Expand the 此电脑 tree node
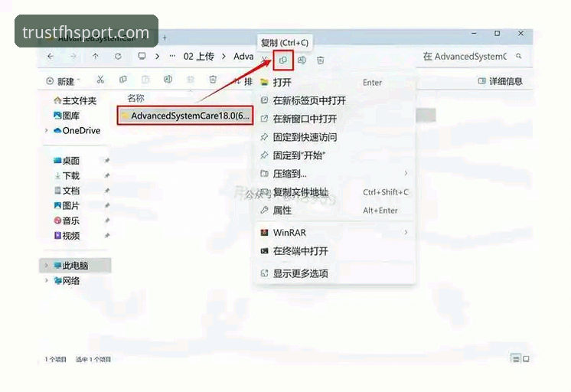The image size is (571, 392). [x=46, y=266]
